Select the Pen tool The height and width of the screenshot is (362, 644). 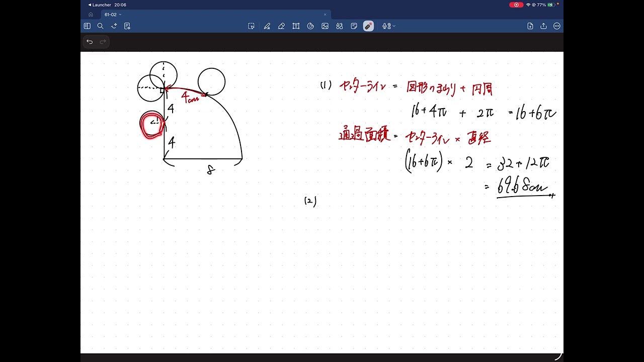tap(267, 26)
